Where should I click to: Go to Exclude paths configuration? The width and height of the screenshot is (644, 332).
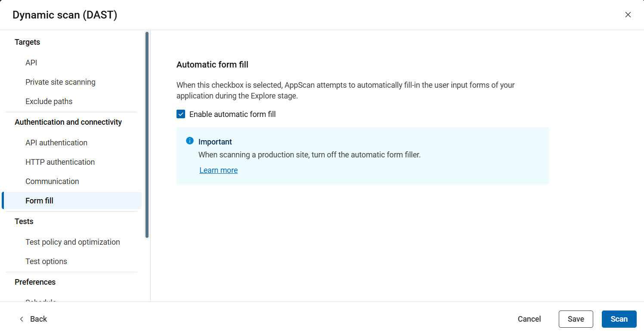49,101
